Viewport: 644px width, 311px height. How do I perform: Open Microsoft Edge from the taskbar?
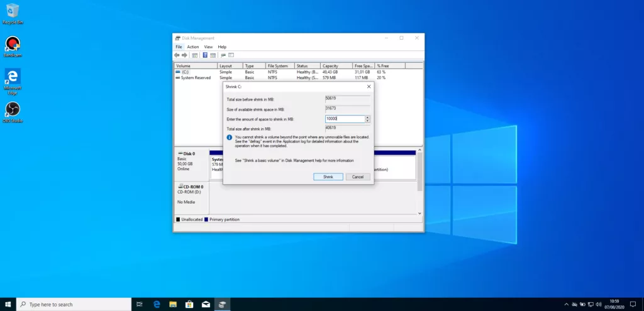157,304
